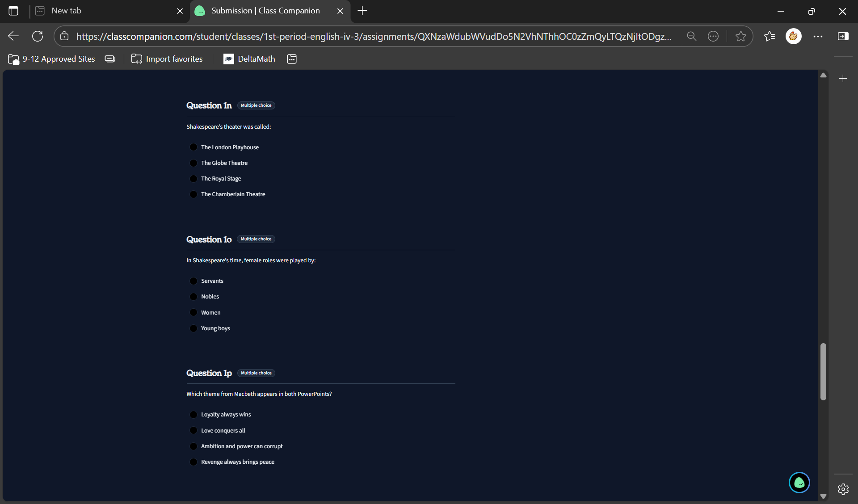This screenshot has height=504, width=858.
Task: Select The Globe Theatre answer
Action: (193, 163)
